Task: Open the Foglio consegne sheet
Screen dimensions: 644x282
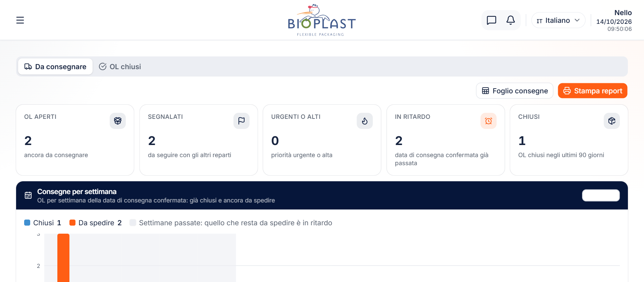Action: [515, 91]
